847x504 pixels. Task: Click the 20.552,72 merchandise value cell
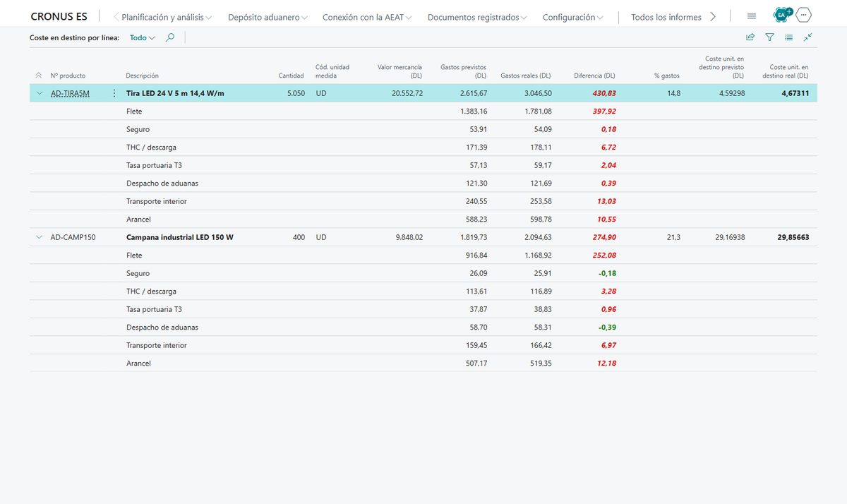(x=407, y=93)
